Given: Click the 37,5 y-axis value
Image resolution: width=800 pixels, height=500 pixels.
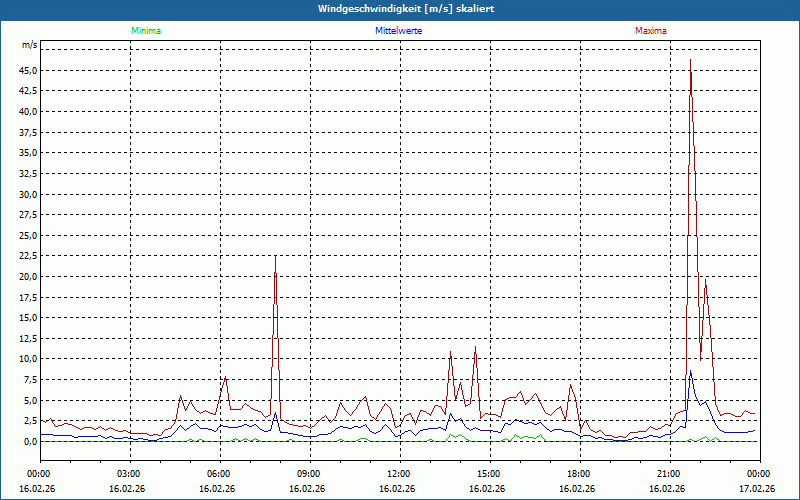Looking at the screenshot, I should tap(28, 132).
